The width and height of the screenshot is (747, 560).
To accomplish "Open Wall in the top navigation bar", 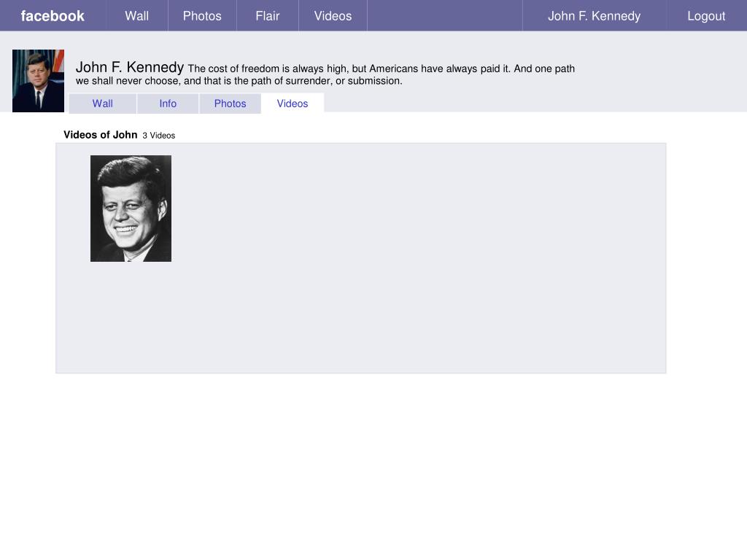I will pos(136,16).
